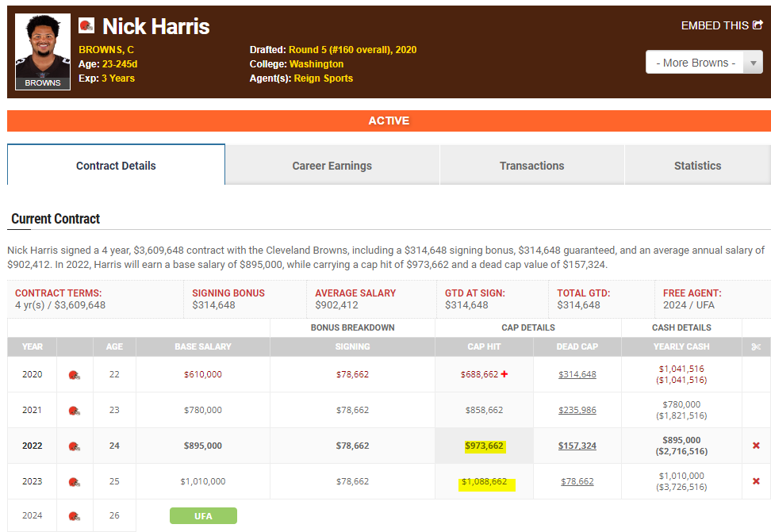Viewport: 771px width, 532px height.
Task: Click the Reign Sports agent link
Action: pyautogui.click(x=324, y=78)
